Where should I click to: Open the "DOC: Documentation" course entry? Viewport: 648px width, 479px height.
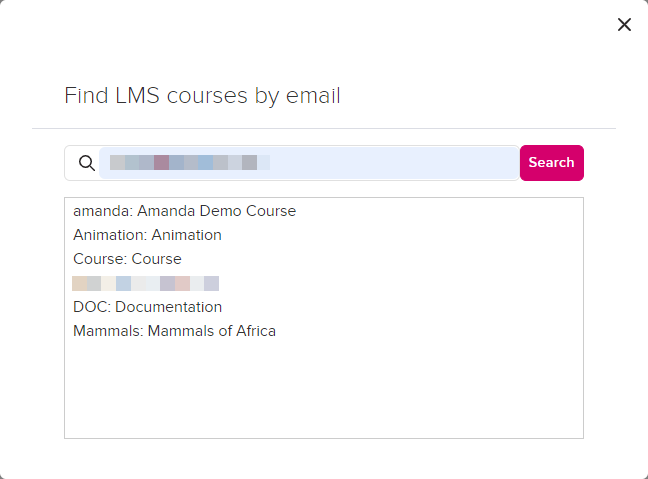pos(147,307)
